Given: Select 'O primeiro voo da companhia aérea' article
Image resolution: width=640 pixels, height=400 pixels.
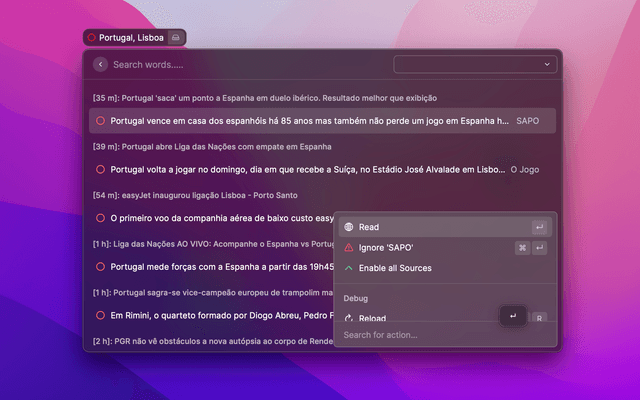Looking at the screenshot, I should (x=220, y=218).
